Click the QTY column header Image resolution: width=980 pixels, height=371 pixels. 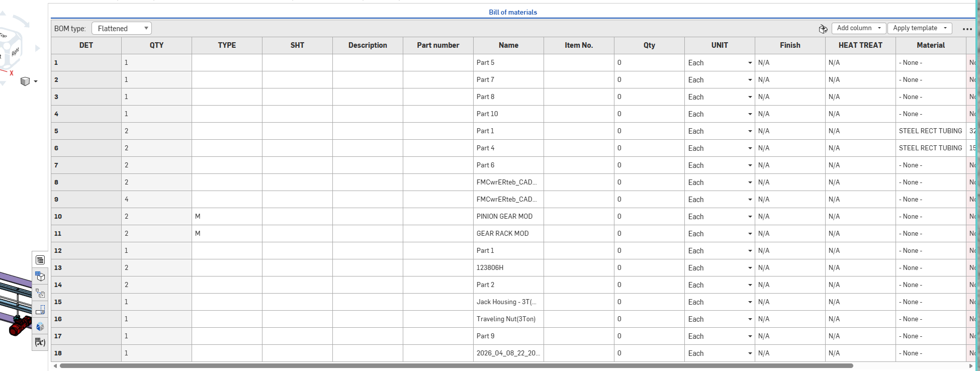156,45
